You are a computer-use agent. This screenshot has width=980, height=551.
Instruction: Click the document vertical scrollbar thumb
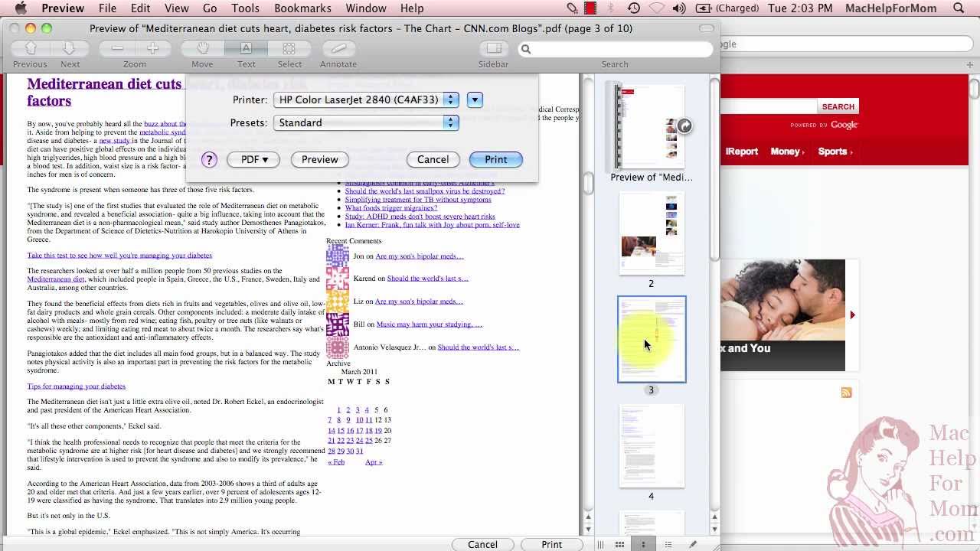point(588,183)
